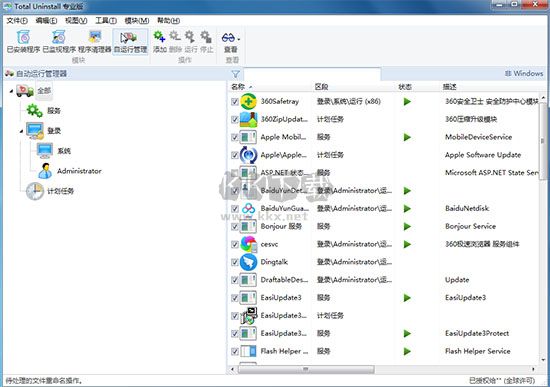Click the Windows view link
Image resolution: width=550 pixels, height=387 pixels.
coord(524,73)
